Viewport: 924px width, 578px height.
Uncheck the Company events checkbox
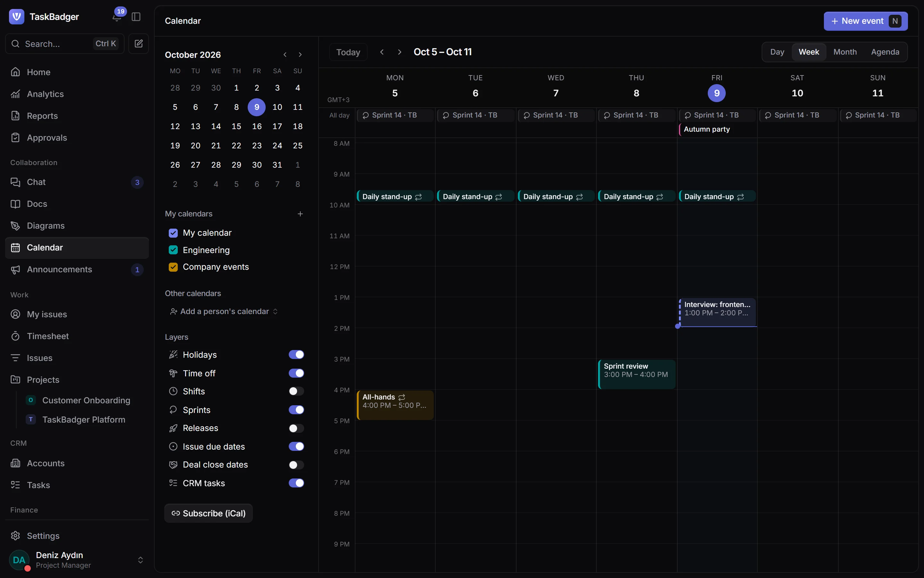click(173, 267)
